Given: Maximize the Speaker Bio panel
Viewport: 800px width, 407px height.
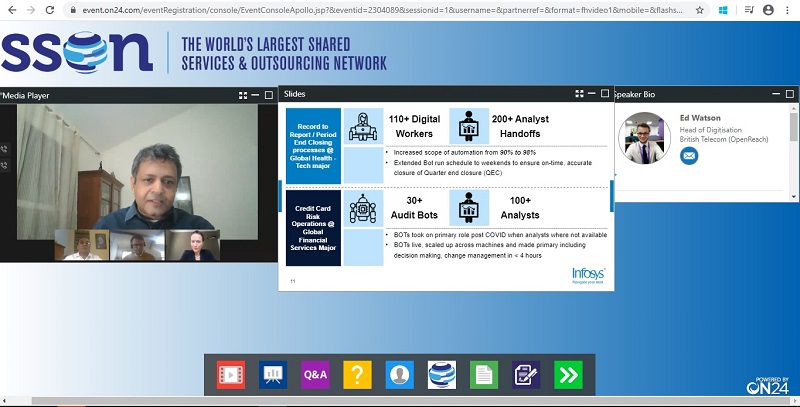Looking at the screenshot, I should [x=790, y=94].
